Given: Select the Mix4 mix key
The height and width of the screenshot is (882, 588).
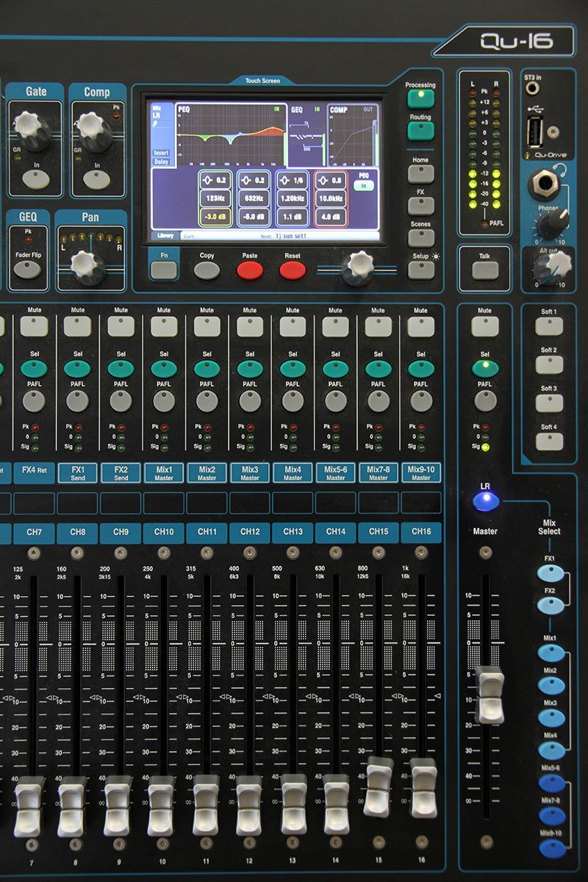Looking at the screenshot, I should (551, 750).
